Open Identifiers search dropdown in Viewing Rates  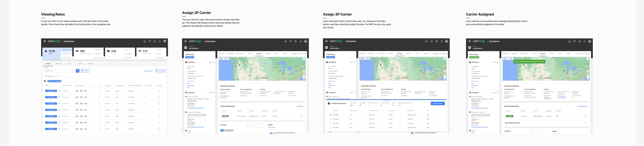click(x=49, y=71)
